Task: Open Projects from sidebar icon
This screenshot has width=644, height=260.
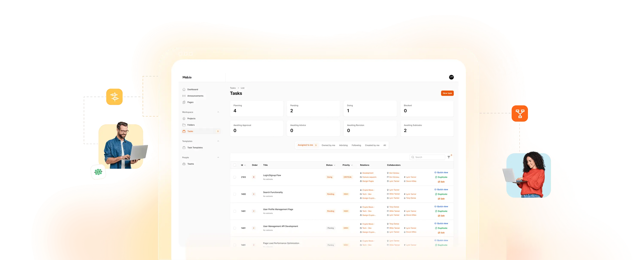Action: click(x=184, y=119)
